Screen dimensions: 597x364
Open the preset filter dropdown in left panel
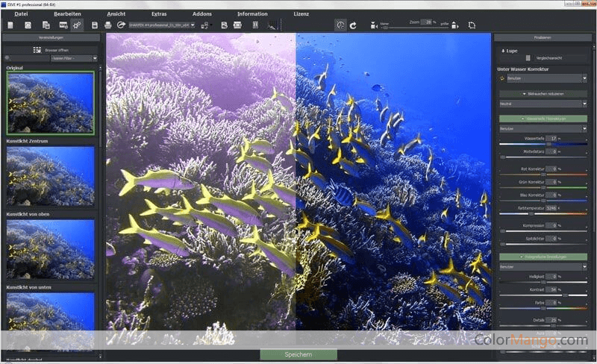point(72,58)
